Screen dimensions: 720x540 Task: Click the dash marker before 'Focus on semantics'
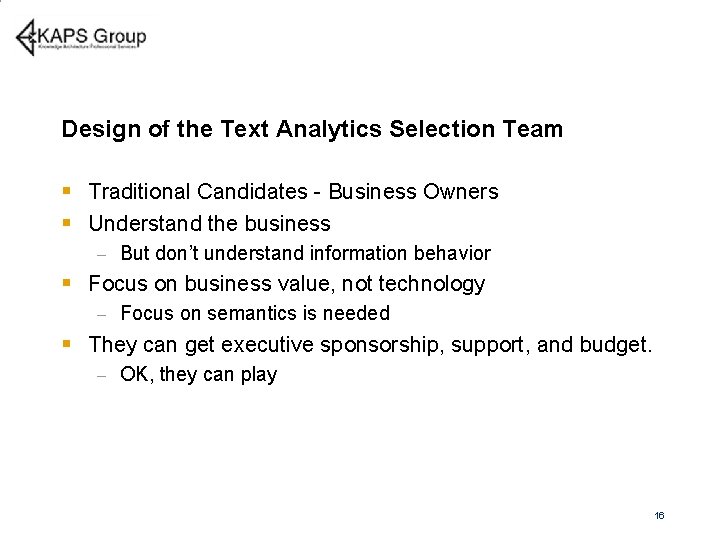pyautogui.click(x=101, y=314)
